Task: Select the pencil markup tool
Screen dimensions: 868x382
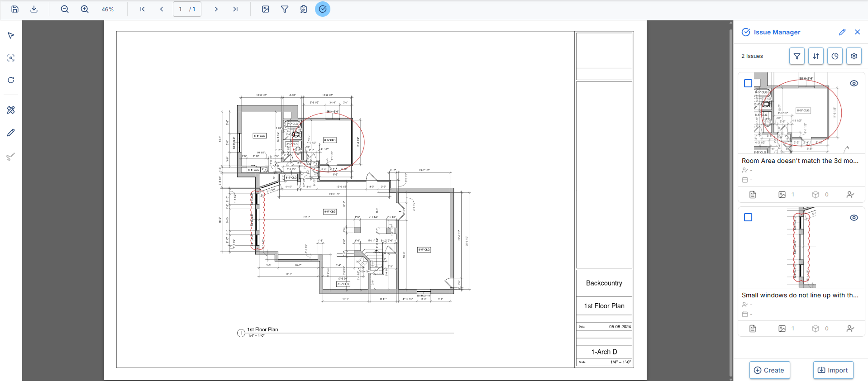Action: 11,133
